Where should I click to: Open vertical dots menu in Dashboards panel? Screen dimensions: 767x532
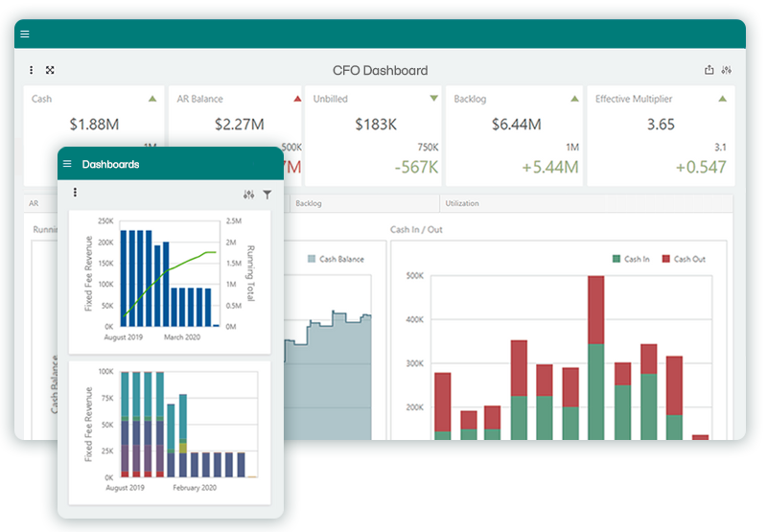75,192
